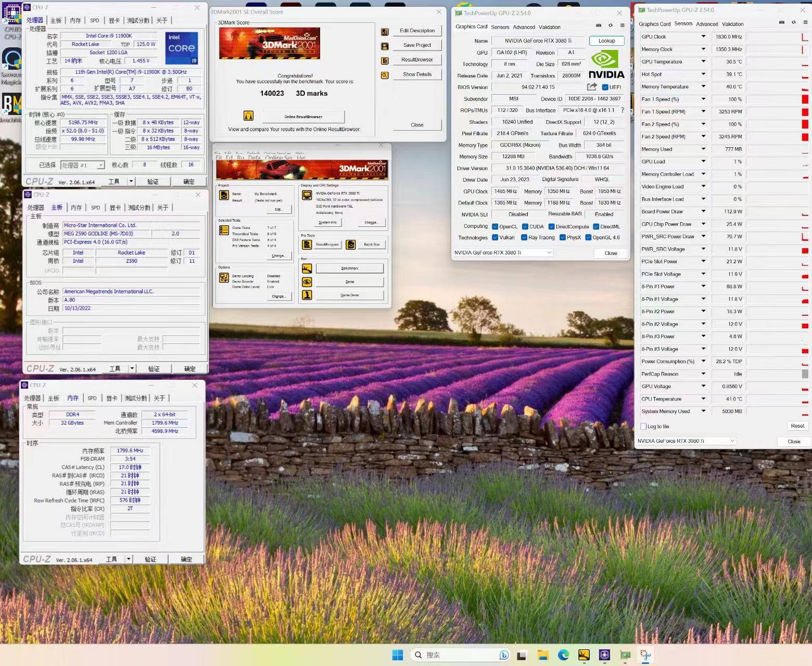This screenshot has height=666, width=812.
Task: Click the Project icon in 3DMark main window
Action: coord(224,195)
